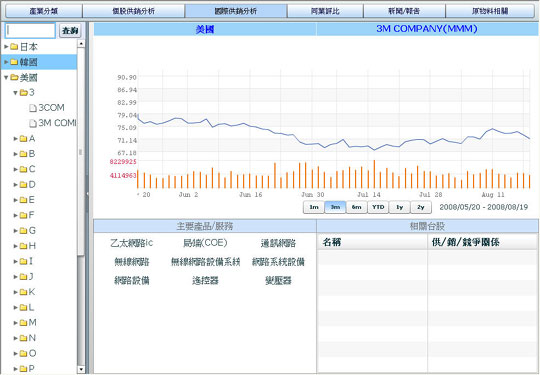Select the P folder label
This screenshot has width=540, height=375.
coord(32,368)
